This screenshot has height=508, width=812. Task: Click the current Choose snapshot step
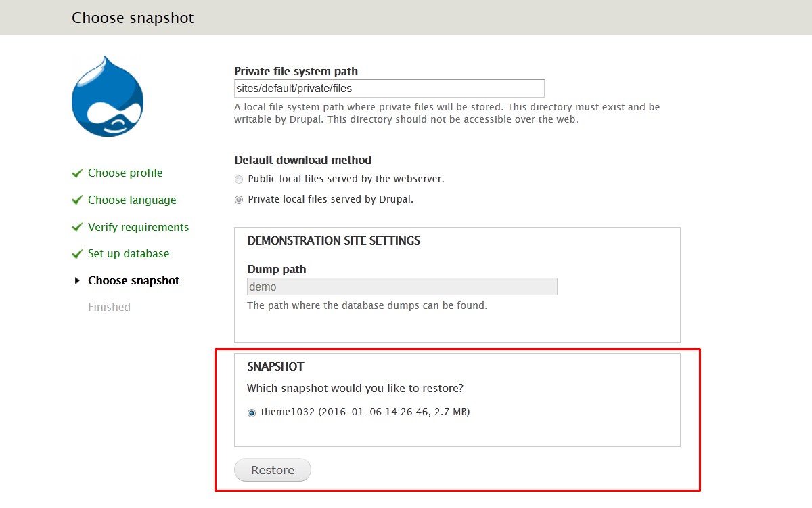[133, 280]
